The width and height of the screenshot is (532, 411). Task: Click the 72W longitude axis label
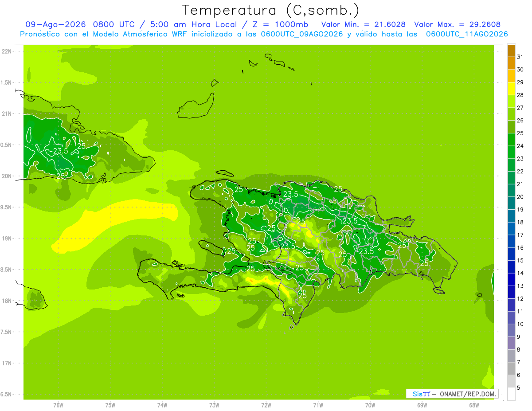tap(266, 405)
